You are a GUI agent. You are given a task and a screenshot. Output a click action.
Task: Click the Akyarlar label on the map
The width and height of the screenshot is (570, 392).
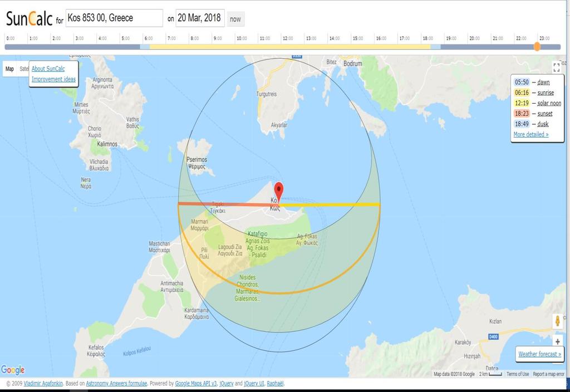pyautogui.click(x=279, y=125)
